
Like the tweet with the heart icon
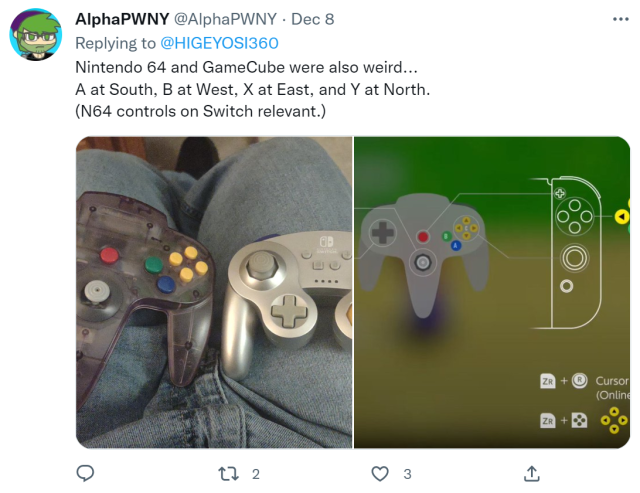(x=380, y=474)
